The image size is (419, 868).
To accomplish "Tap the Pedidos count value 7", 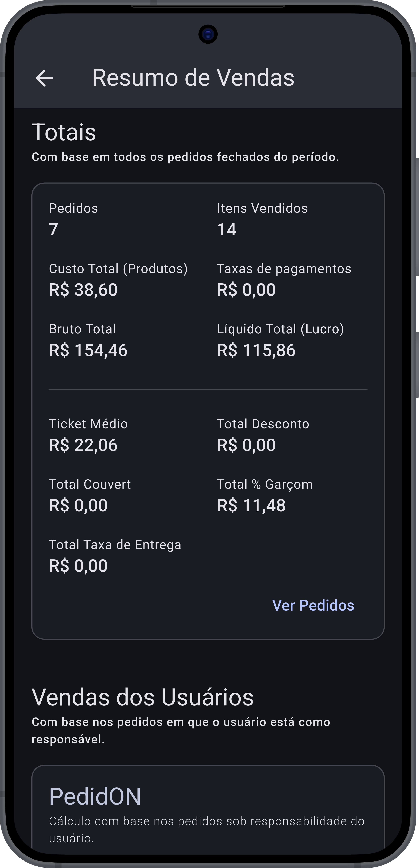I will point(53,230).
